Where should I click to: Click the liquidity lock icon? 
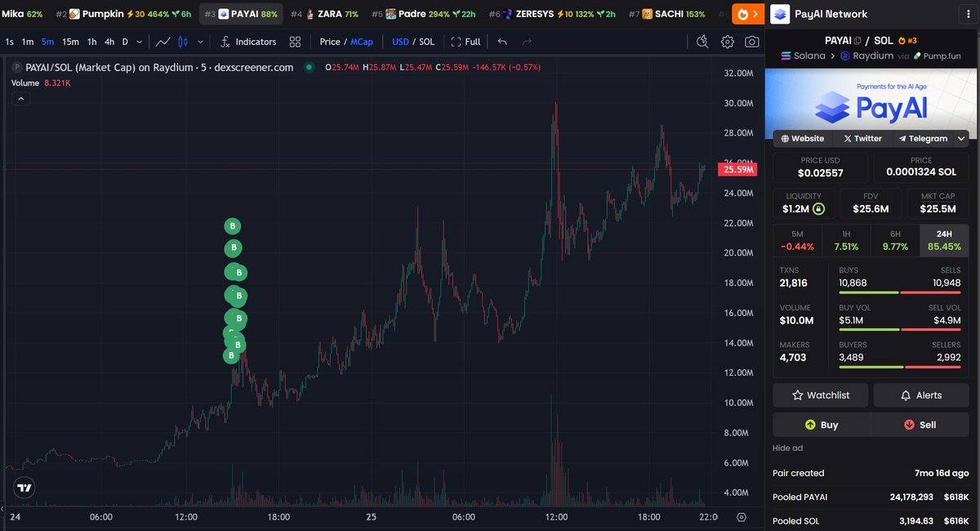click(x=819, y=209)
